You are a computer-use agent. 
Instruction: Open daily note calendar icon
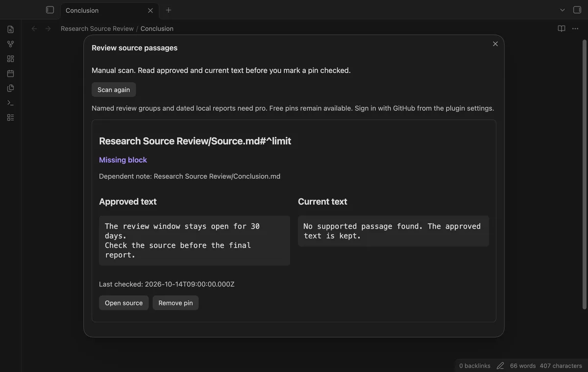pos(10,73)
